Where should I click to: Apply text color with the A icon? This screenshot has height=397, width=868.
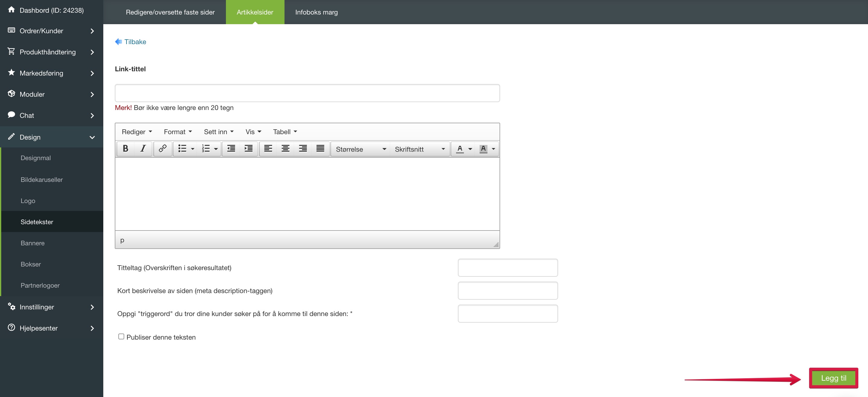pos(460,149)
